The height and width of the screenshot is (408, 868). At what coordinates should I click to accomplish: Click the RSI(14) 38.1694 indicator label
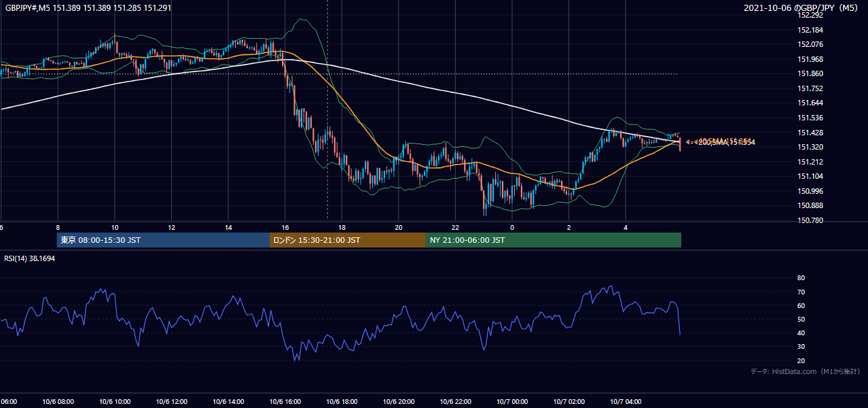click(30, 258)
